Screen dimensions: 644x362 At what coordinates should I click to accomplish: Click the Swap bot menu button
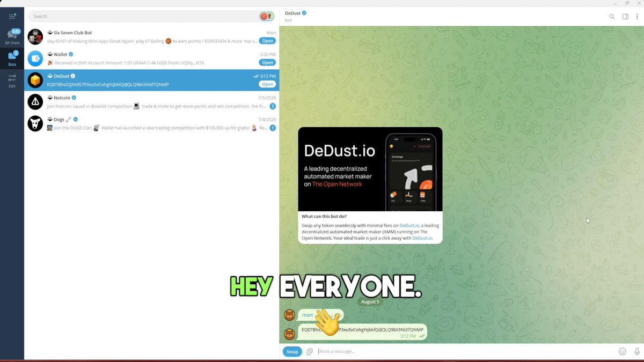pyautogui.click(x=292, y=352)
